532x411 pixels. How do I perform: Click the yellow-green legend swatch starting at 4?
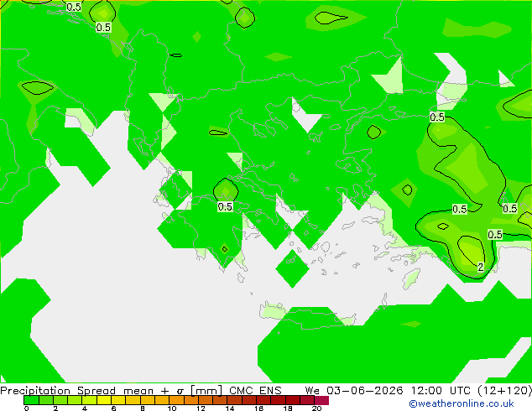coord(89,400)
